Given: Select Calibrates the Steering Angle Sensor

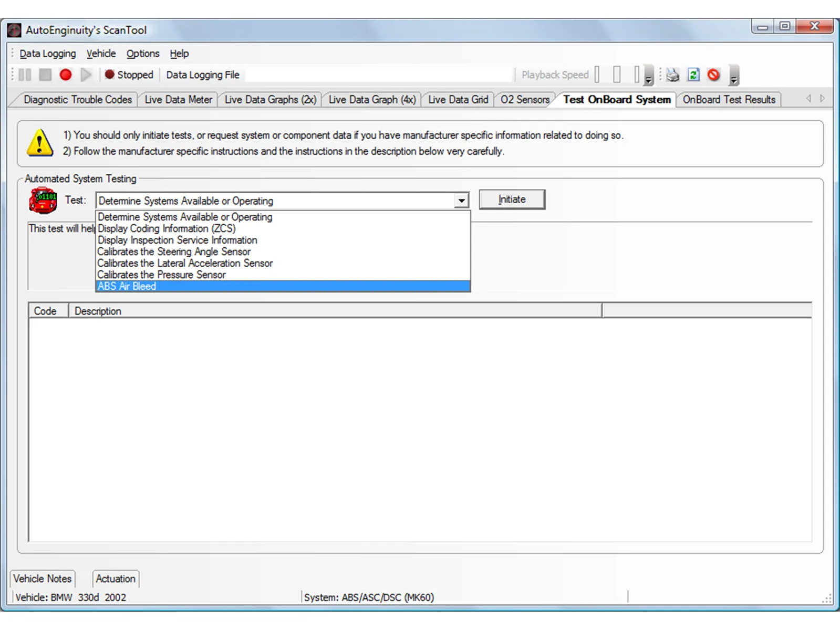Looking at the screenshot, I should pyautogui.click(x=283, y=251).
